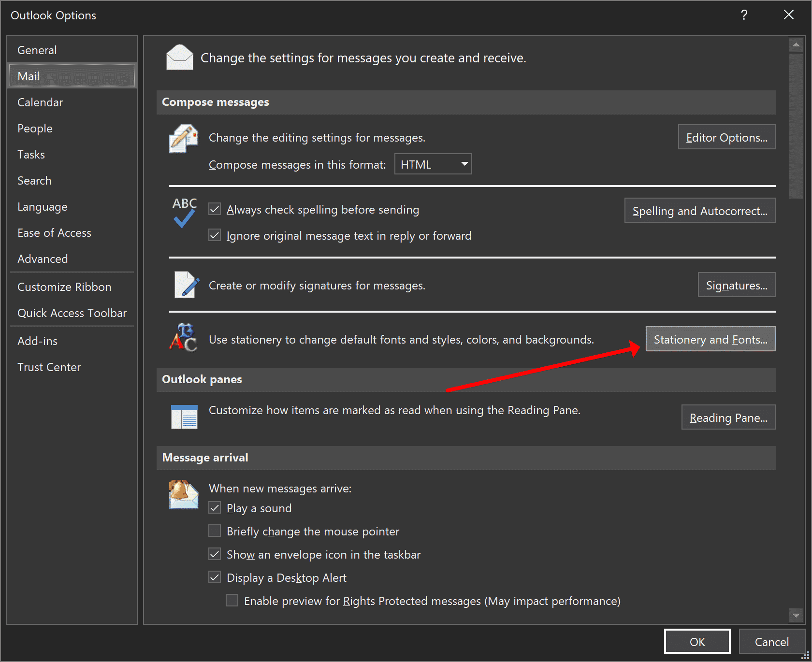Click the message arrival bell envelope icon
This screenshot has height=662, width=812.
pyautogui.click(x=183, y=494)
